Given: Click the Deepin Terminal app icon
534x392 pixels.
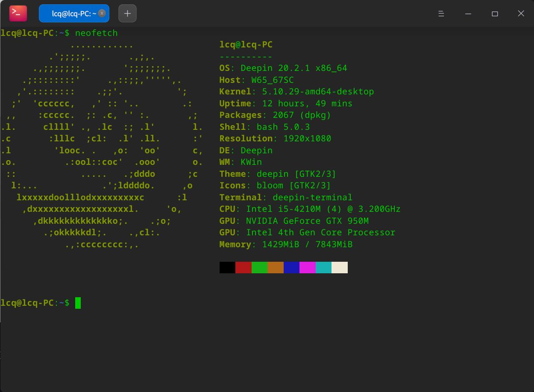Looking at the screenshot, I should tap(18, 13).
